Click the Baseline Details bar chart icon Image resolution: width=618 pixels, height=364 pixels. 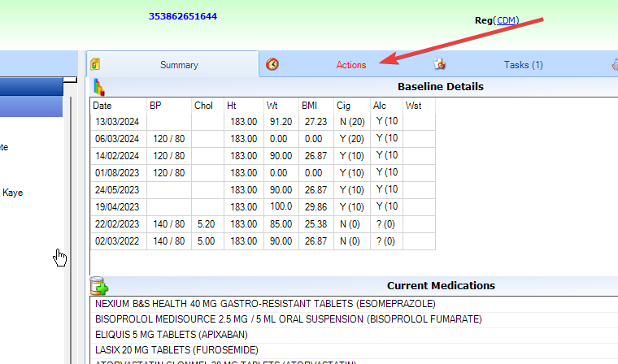click(98, 87)
